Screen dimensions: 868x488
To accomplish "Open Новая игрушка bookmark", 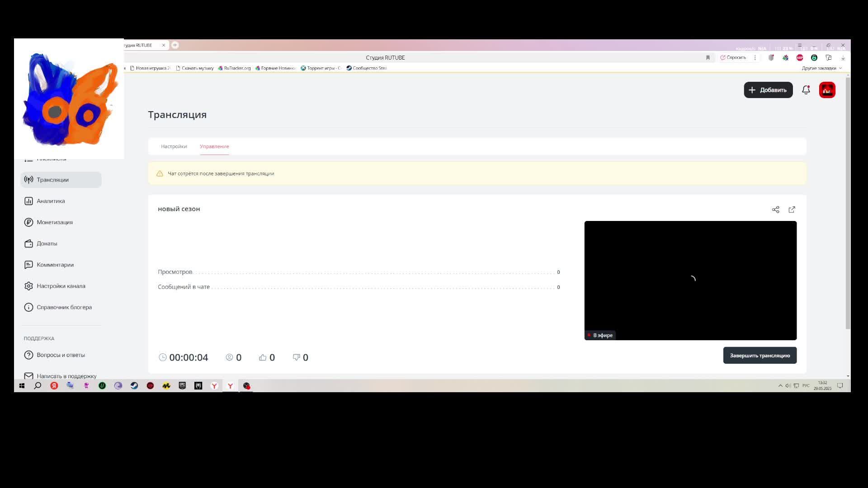I will pyautogui.click(x=150, y=68).
